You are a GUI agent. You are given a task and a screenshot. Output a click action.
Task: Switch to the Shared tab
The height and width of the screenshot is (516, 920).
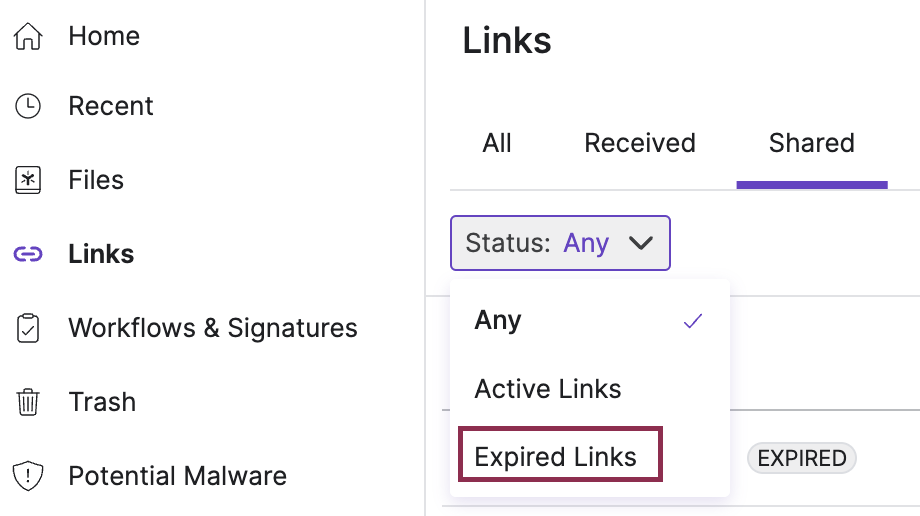click(x=812, y=143)
